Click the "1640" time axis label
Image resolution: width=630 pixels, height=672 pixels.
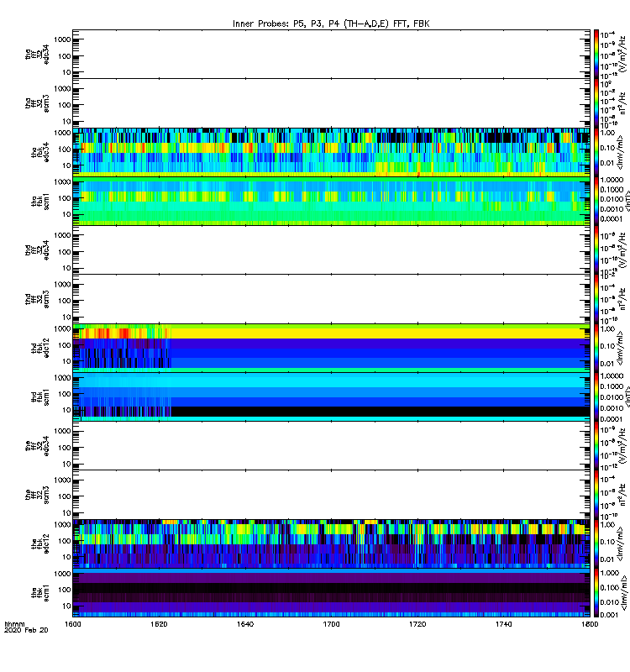click(245, 624)
